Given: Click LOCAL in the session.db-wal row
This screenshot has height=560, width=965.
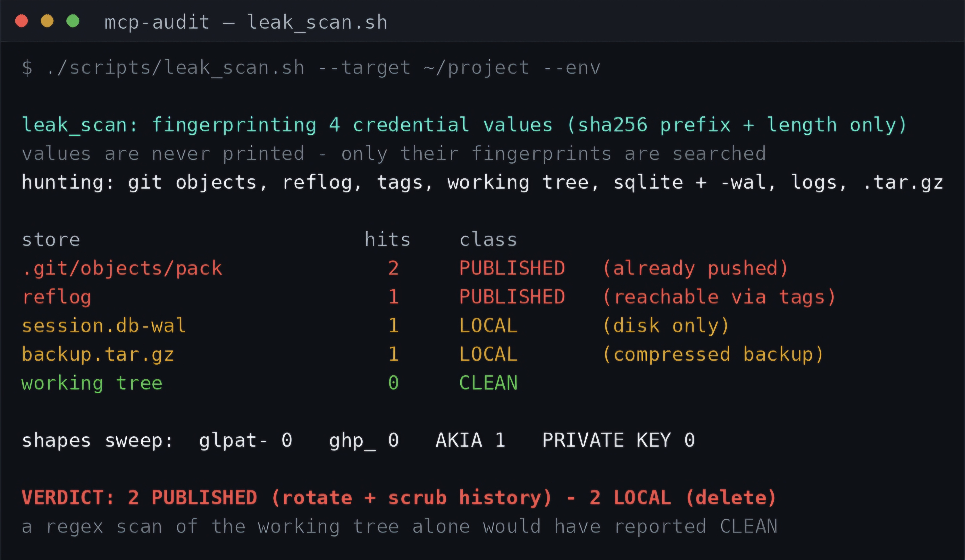Looking at the screenshot, I should coord(488,326).
